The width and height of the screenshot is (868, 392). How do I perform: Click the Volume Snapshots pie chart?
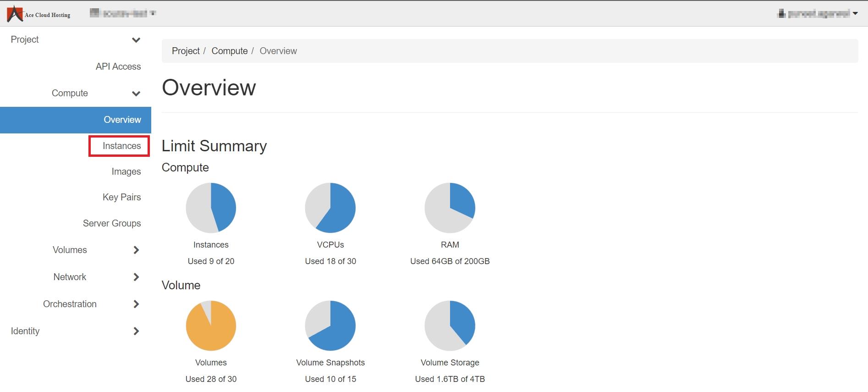tap(330, 326)
